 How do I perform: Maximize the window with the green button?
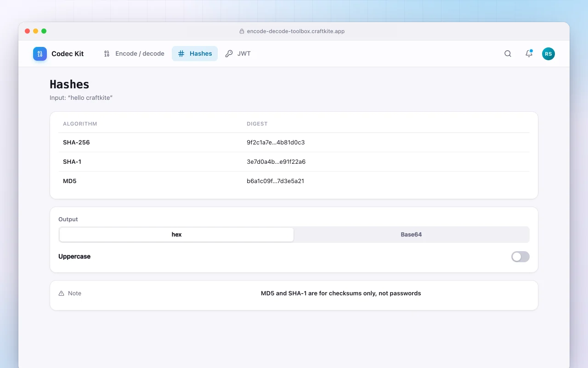(44, 31)
